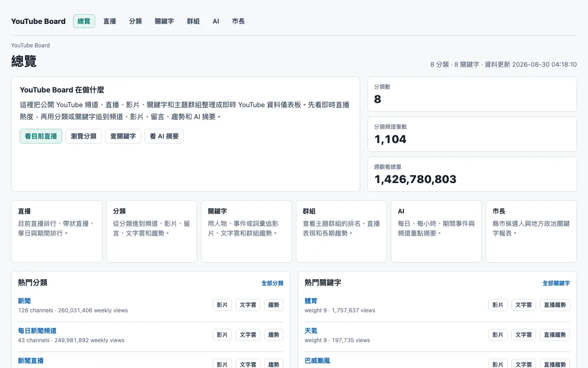The image size is (588, 368).
Task: Switch to the 市長 navigation tab
Action: (x=238, y=21)
